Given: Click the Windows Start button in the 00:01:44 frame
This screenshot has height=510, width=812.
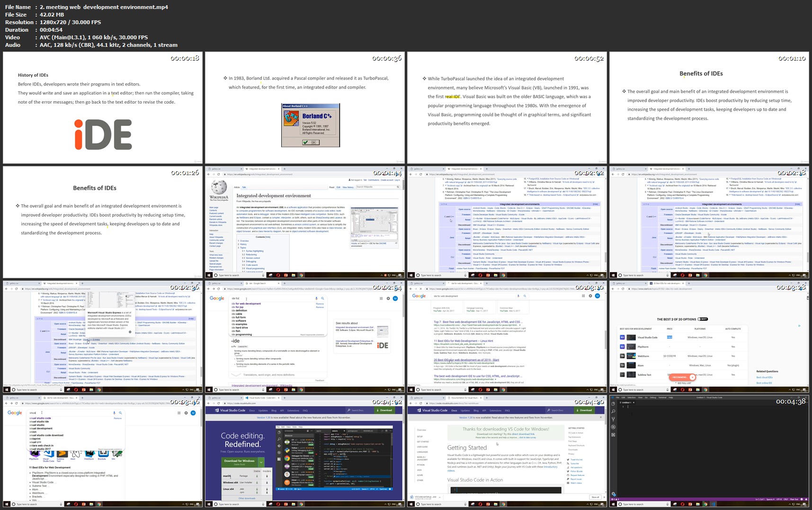Looking at the screenshot, I should tap(209, 275).
